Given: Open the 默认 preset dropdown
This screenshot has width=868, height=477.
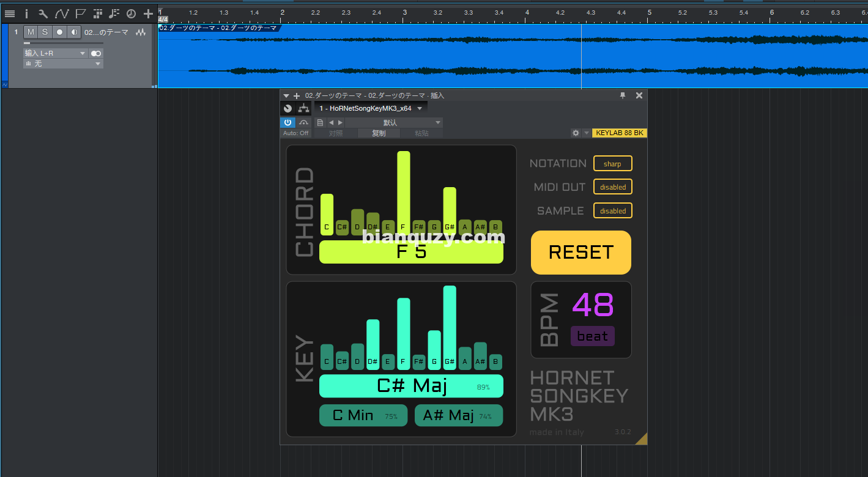Looking at the screenshot, I should pos(393,122).
